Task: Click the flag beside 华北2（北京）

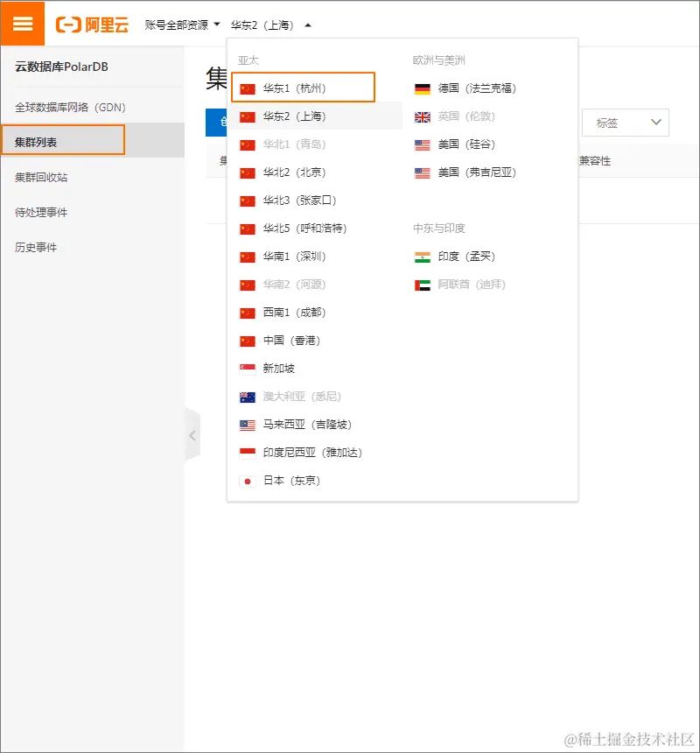Action: click(x=248, y=173)
